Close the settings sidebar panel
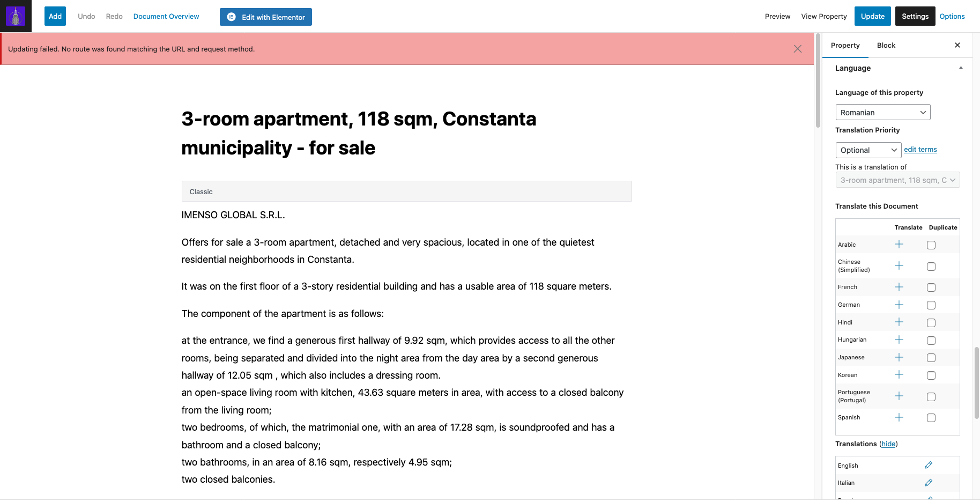 [957, 45]
